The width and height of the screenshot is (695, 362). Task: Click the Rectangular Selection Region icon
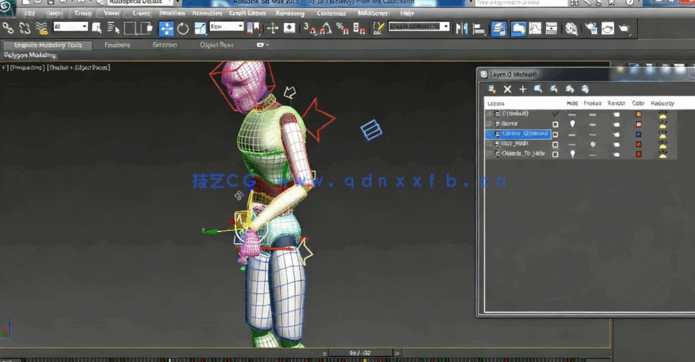[130, 28]
